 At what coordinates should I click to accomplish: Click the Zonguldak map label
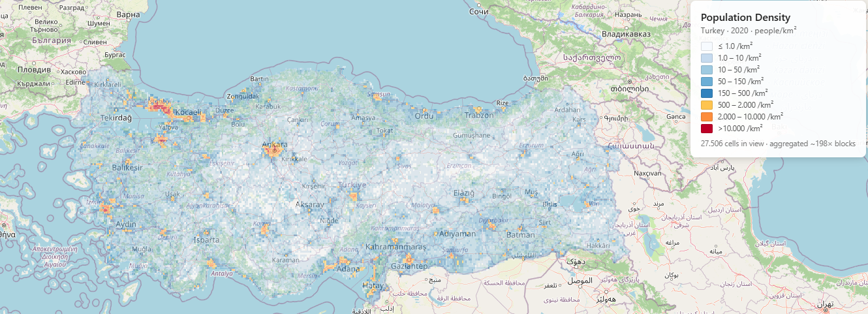tap(242, 95)
